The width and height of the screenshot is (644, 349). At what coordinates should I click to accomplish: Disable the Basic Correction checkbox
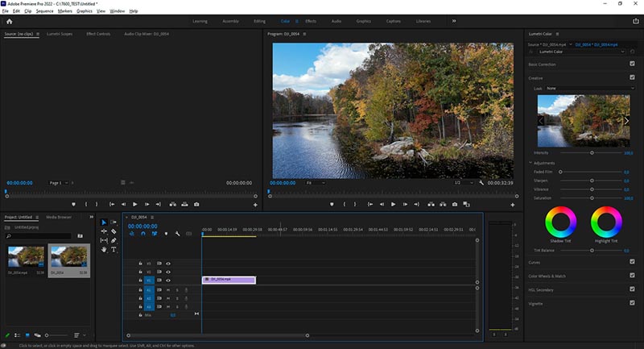tap(632, 64)
